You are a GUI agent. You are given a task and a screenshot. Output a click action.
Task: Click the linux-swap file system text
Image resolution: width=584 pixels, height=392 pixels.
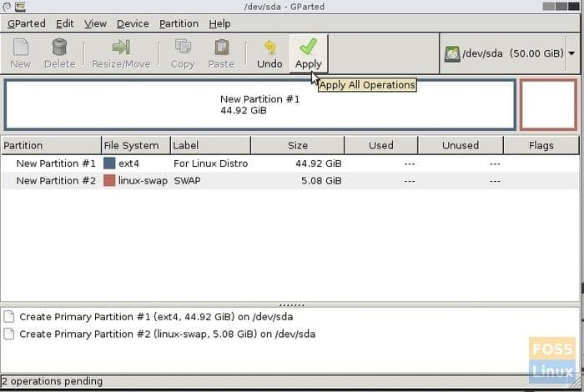coord(143,180)
